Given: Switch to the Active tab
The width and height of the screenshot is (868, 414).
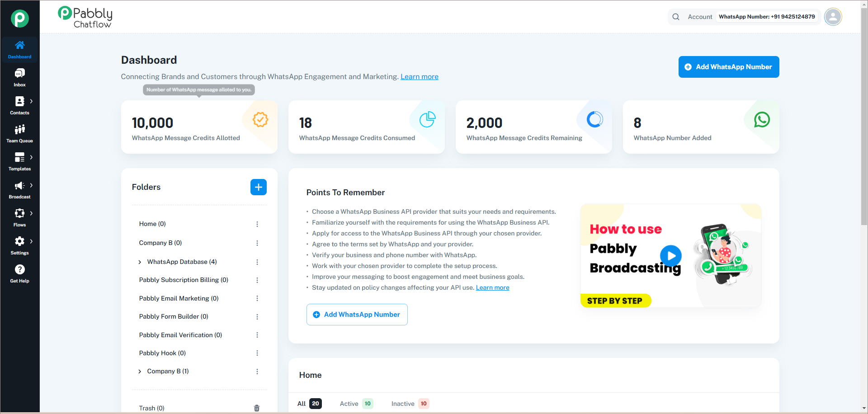Looking at the screenshot, I should 356,404.
